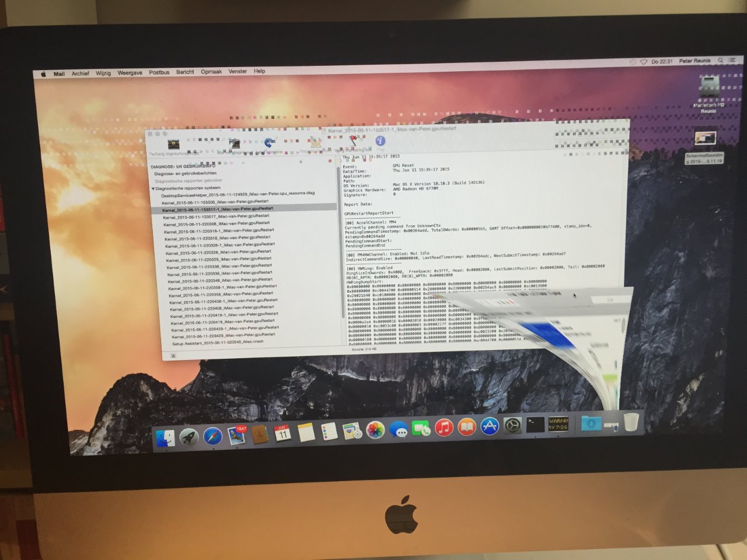The width and height of the screenshot is (747, 560).
Task: Select the Macintosh HD desktop icon
Action: click(709, 94)
